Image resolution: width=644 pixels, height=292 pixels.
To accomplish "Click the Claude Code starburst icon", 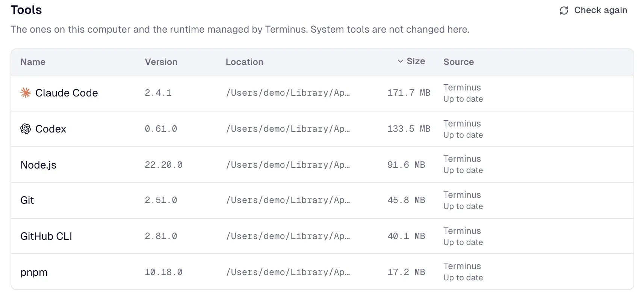I will pyautogui.click(x=26, y=93).
